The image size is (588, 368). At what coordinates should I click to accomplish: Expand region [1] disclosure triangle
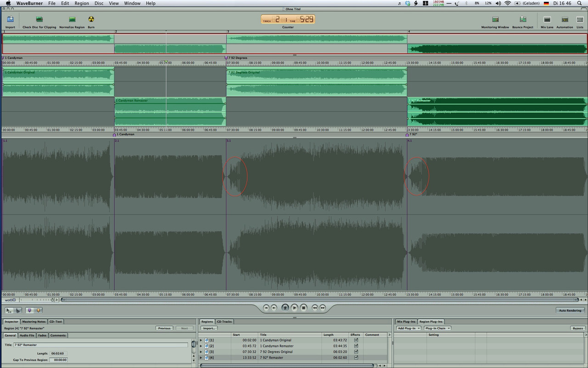point(201,340)
